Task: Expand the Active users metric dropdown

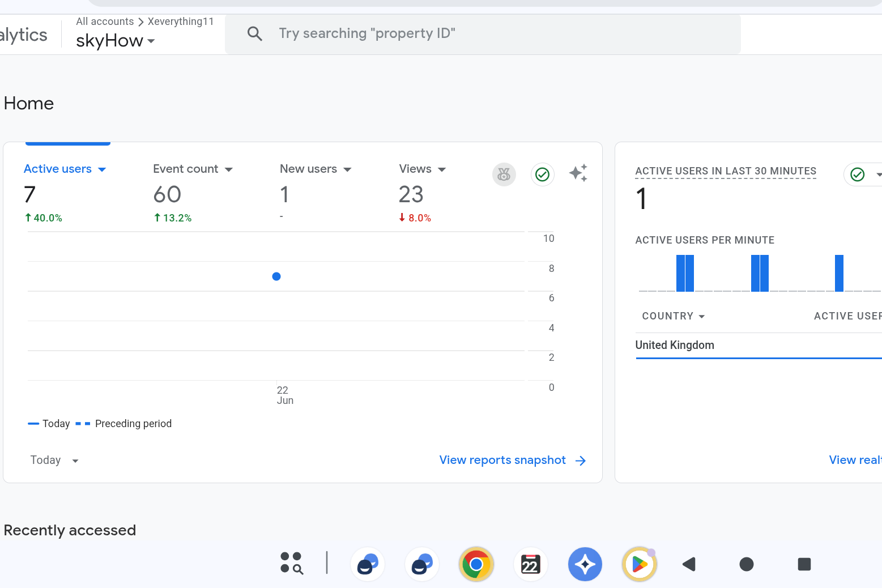Action: (102, 169)
